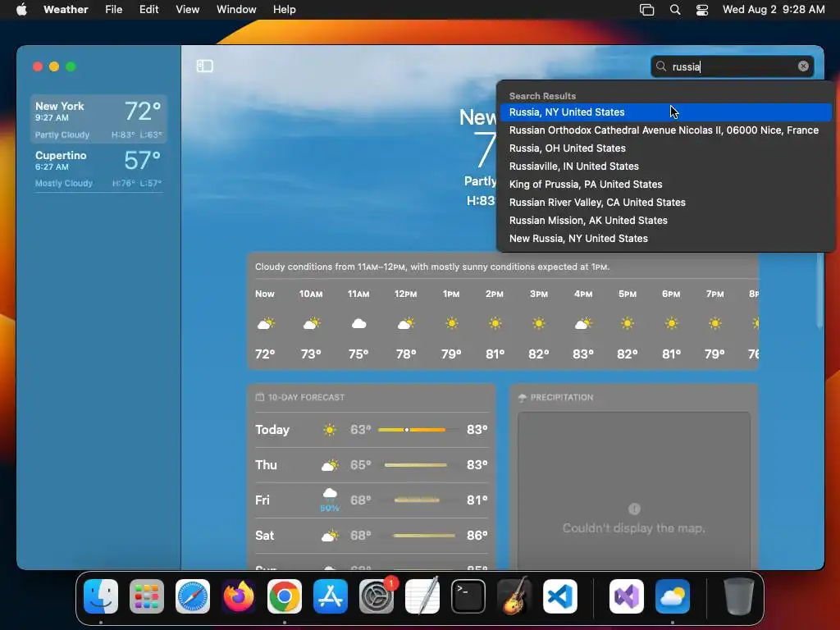Click the Today temperature range bar
Screen dimensions: 840x630
(412, 430)
